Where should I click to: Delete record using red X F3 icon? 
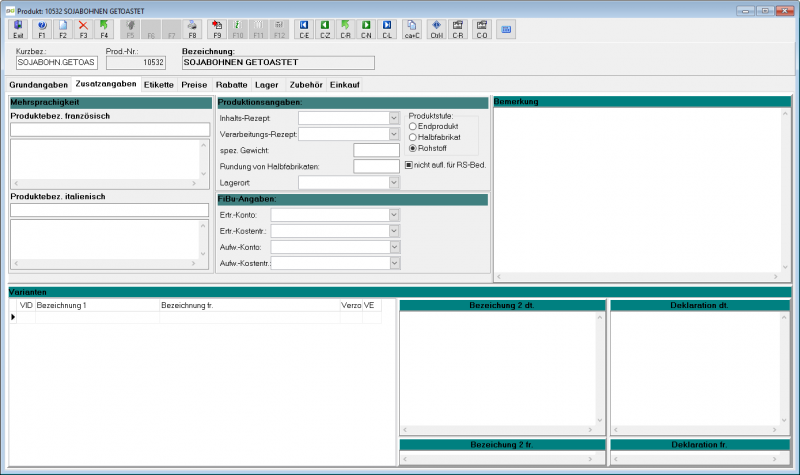point(83,29)
